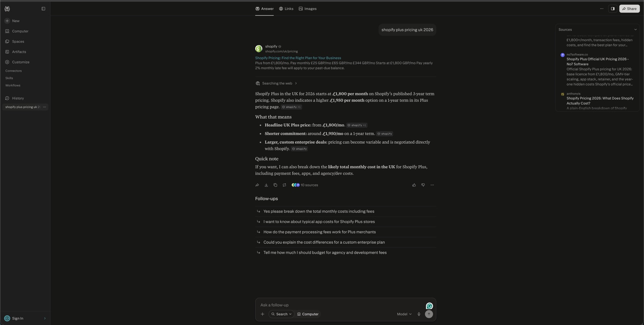This screenshot has width=644, height=325.
Task: Click the rewrite answer icon
Action: pyautogui.click(x=284, y=185)
